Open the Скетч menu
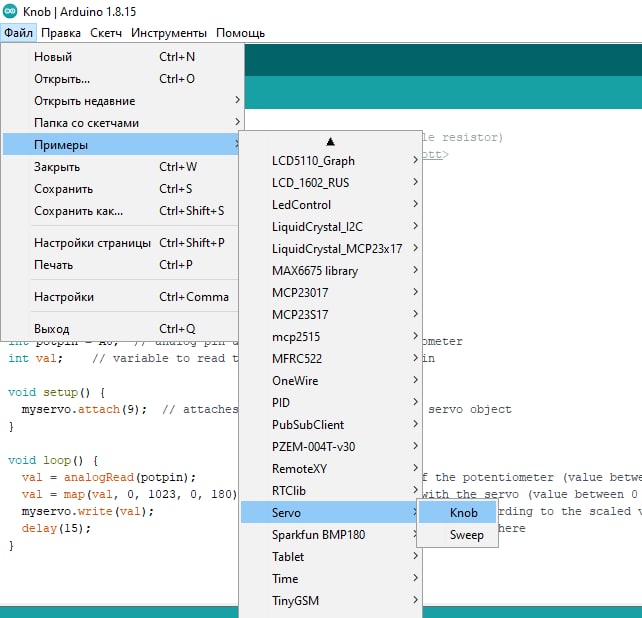This screenshot has width=642, height=618. coord(106,33)
